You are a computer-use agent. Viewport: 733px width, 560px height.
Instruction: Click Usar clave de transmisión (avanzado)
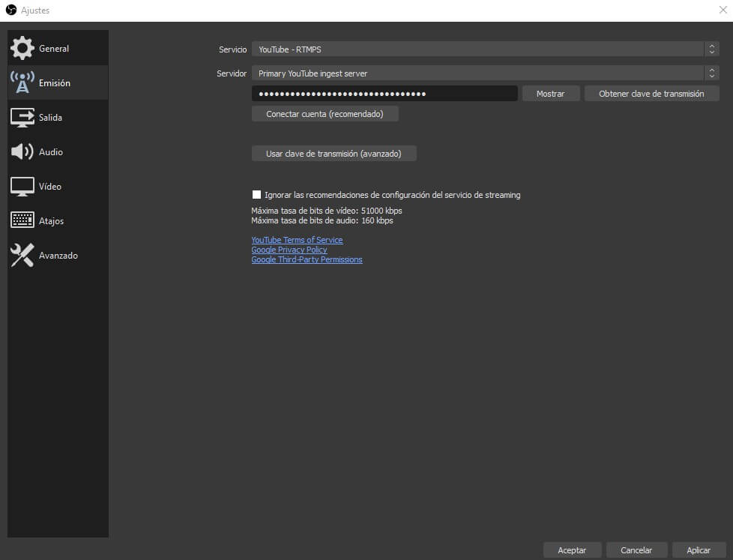[x=334, y=153]
